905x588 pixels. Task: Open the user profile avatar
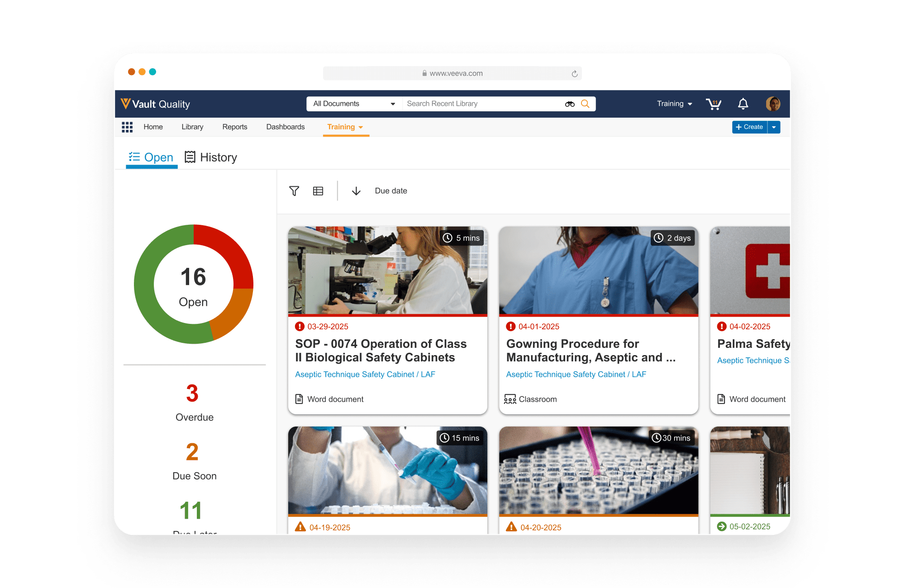[773, 104]
